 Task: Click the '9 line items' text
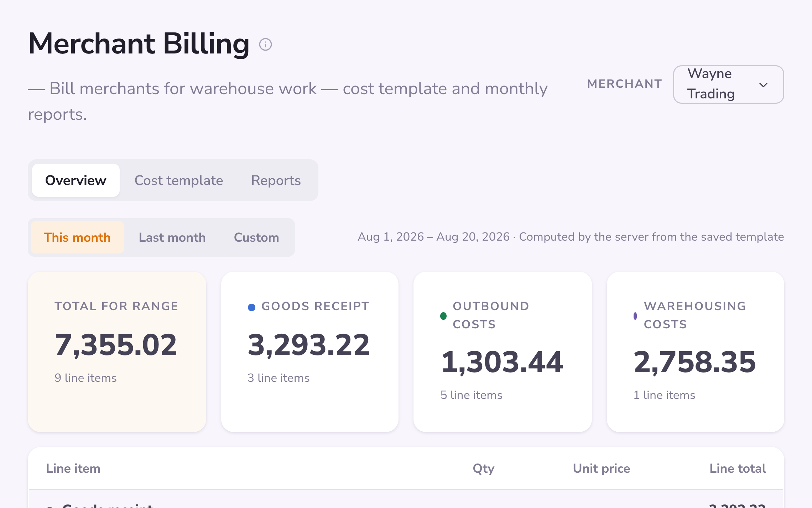click(x=85, y=378)
